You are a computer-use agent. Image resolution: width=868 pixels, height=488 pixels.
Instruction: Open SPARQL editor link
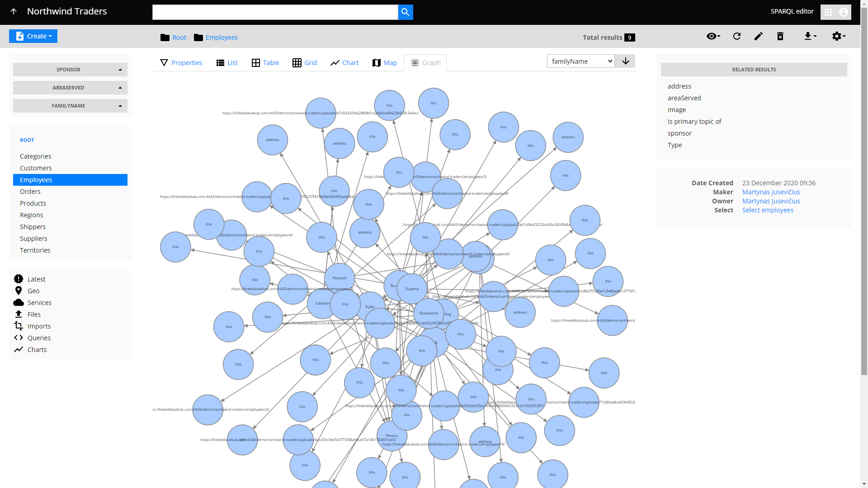pos(792,11)
